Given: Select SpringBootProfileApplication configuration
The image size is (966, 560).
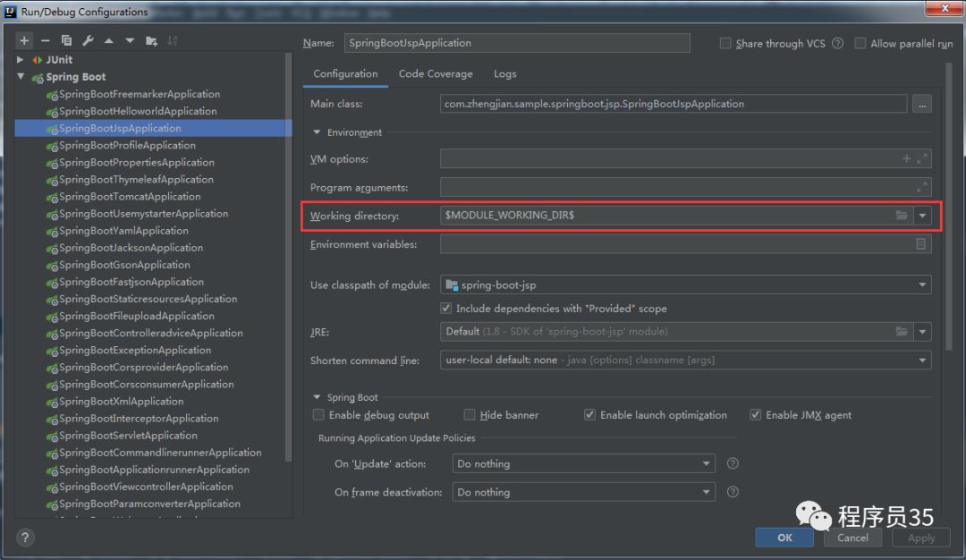Looking at the screenshot, I should pyautogui.click(x=127, y=146).
